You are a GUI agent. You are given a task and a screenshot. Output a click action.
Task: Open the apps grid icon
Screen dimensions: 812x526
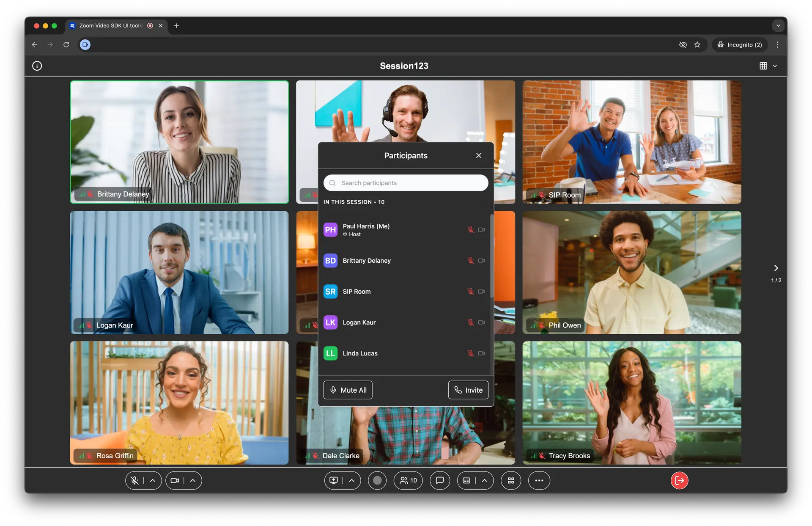pos(511,480)
